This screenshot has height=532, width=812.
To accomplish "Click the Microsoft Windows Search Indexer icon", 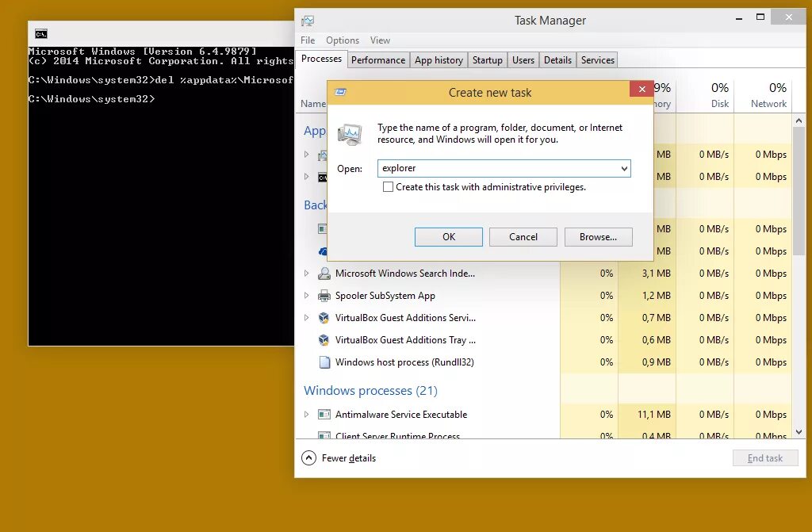I will tap(324, 274).
